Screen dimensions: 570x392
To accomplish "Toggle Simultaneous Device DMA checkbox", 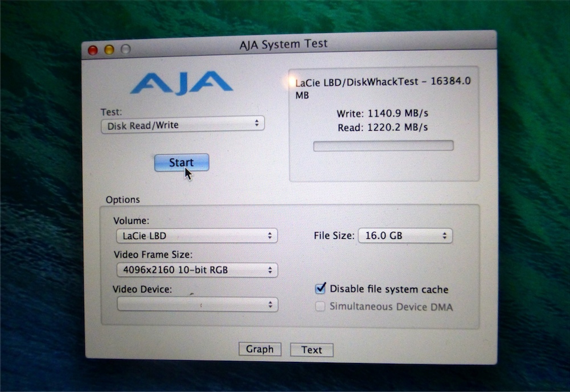I will tap(320, 306).
